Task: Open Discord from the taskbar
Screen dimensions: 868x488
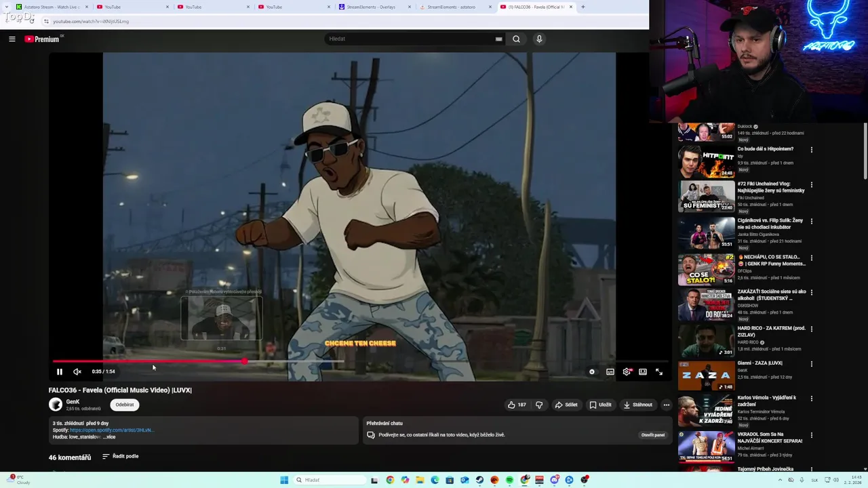Action: (x=554, y=480)
